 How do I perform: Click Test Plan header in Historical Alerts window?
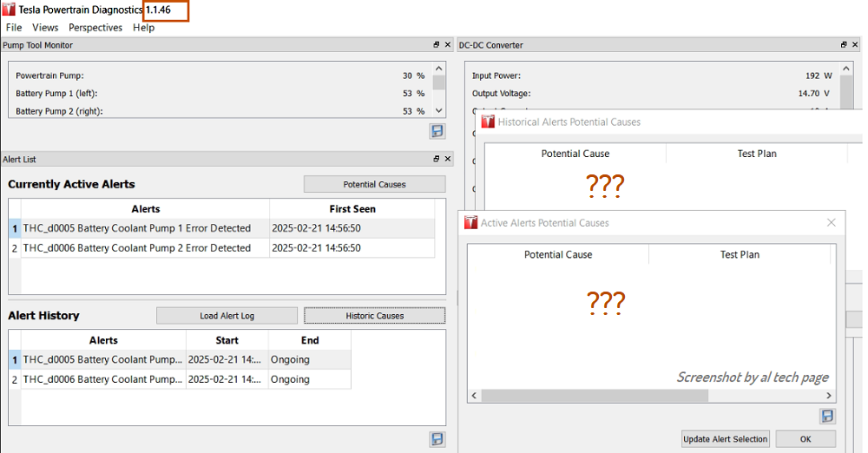click(757, 154)
